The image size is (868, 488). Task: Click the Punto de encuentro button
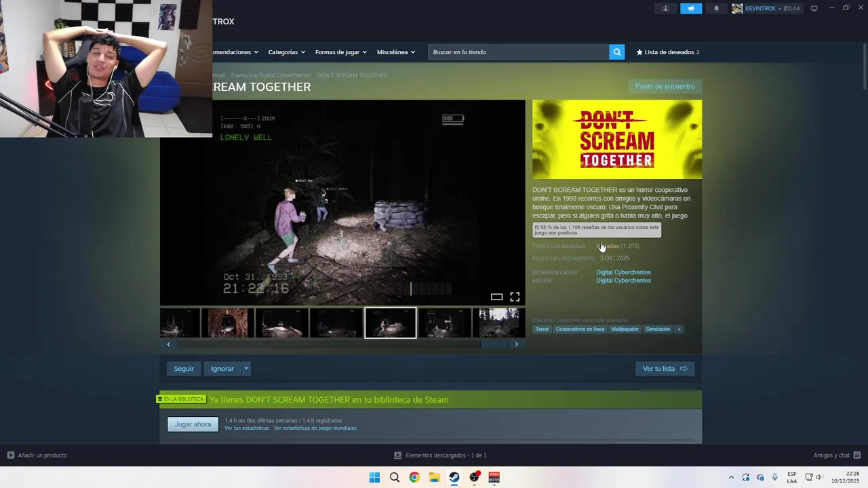click(x=665, y=86)
